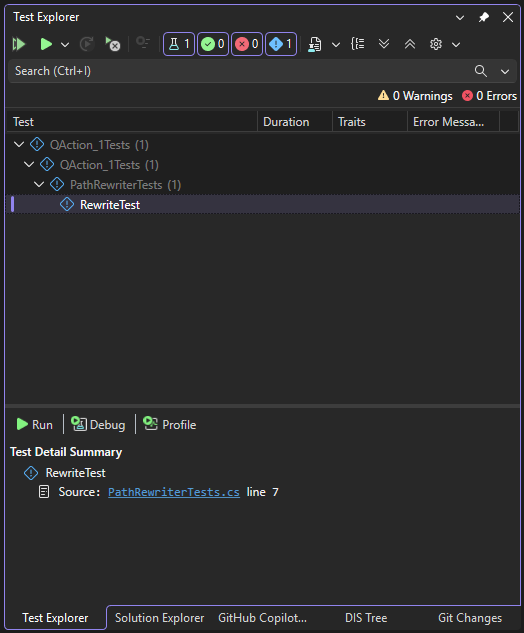
Task: Collapse the PathRewriterTests node
Action: (x=39, y=184)
